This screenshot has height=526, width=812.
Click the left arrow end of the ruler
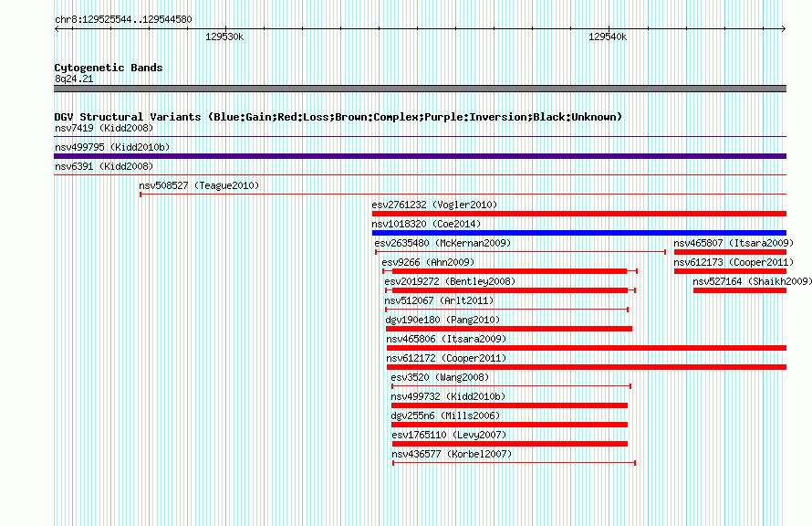[x=57, y=28]
